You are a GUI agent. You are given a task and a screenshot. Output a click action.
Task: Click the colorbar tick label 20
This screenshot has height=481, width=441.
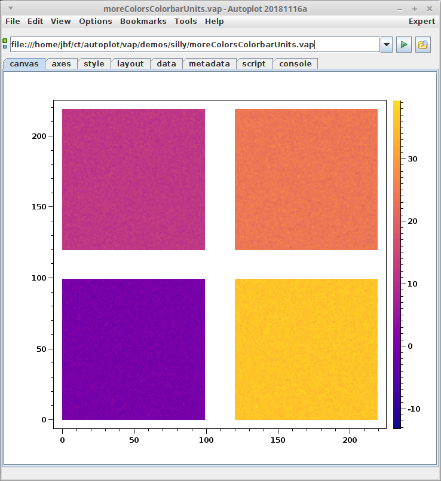click(412, 221)
